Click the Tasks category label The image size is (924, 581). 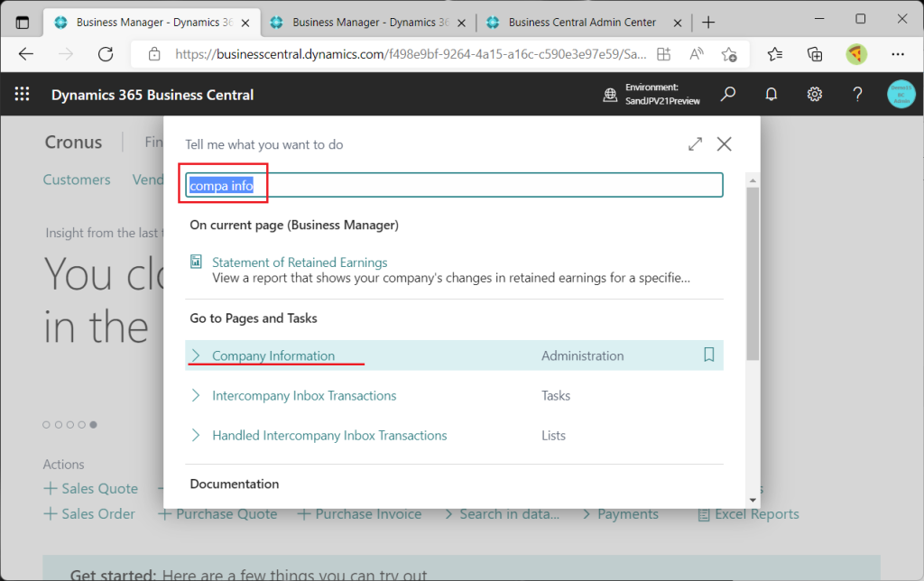[x=556, y=395]
